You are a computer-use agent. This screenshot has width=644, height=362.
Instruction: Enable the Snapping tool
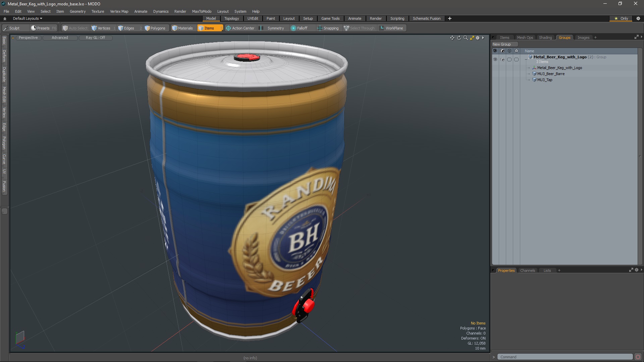(328, 28)
